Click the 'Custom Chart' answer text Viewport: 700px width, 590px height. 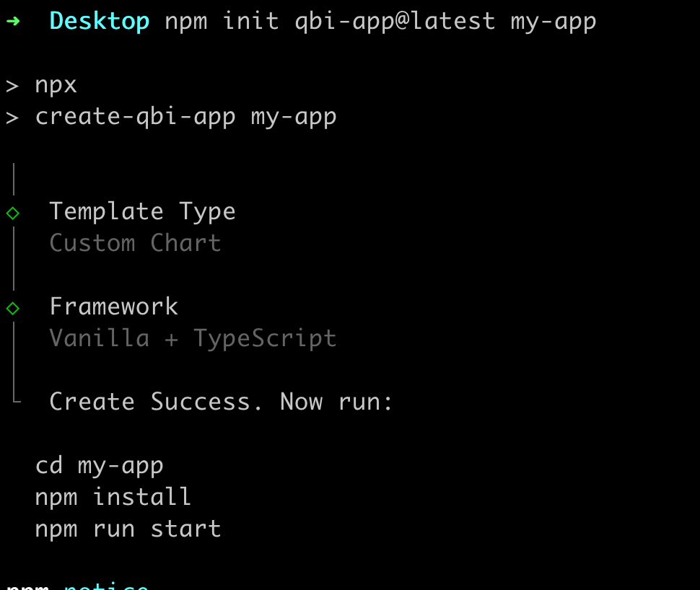[x=135, y=243]
